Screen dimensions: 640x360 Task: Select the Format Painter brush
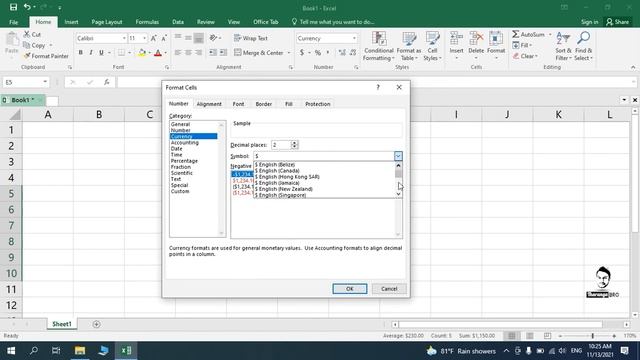tap(27, 56)
